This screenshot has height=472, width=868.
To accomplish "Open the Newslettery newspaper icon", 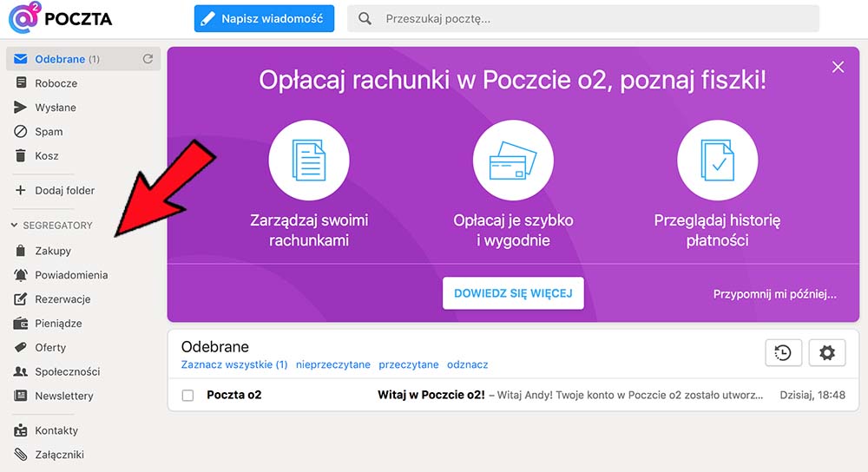I will pos(21,396).
